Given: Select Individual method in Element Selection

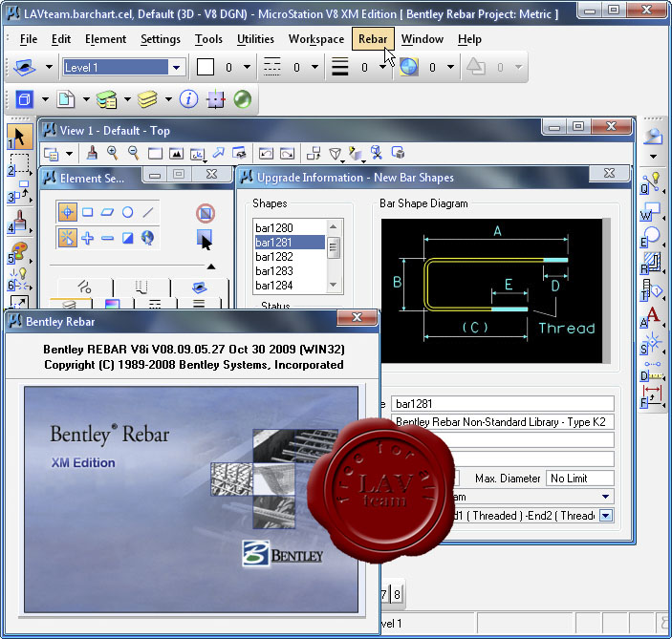Looking at the screenshot, I should (67, 212).
